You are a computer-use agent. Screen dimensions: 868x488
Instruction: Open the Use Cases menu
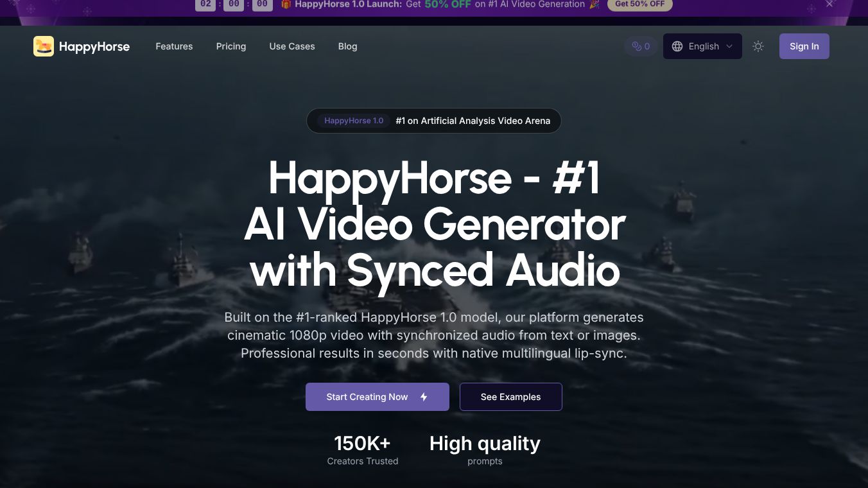tap(292, 46)
